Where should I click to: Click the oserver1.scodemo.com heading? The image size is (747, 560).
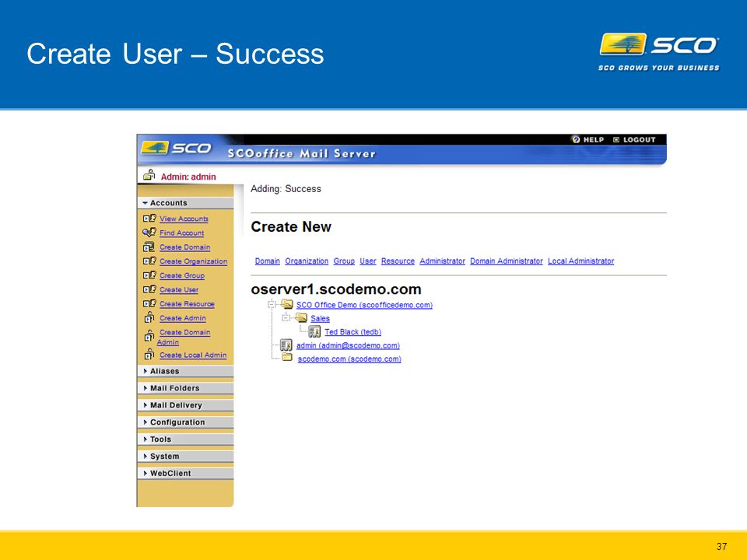(x=336, y=289)
